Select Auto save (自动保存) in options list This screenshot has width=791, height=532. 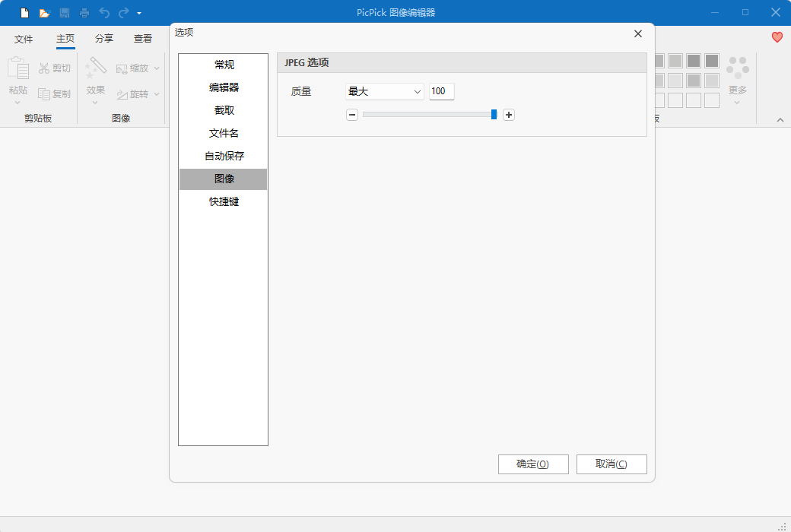coord(224,156)
